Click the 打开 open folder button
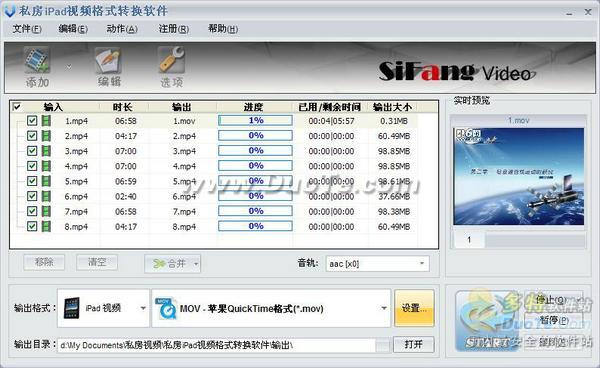The image size is (600, 368). pyautogui.click(x=413, y=344)
